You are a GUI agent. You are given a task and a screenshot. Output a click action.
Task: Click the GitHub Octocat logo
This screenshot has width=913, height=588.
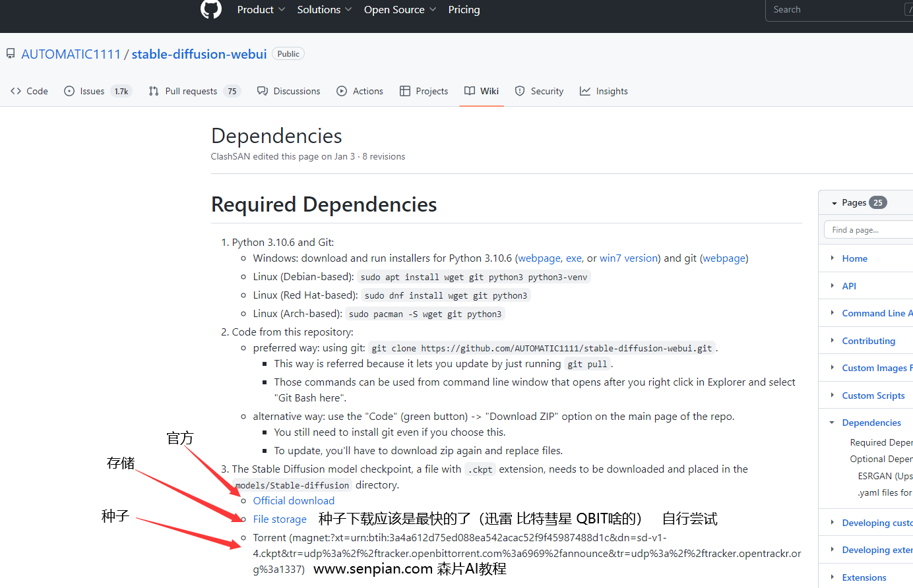tap(211, 9)
